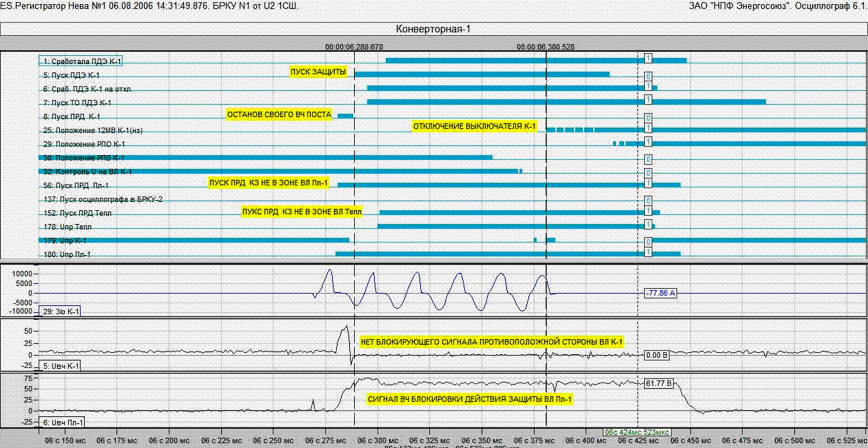Click signal '30: Положение РПВ К-1'
The width and height of the screenshot is (868, 448).
pyautogui.click(x=83, y=158)
